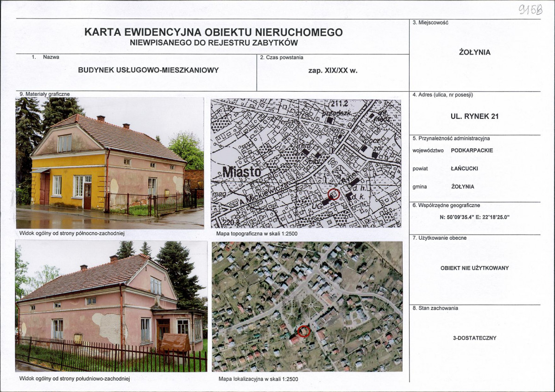
Task: Click the red circle marker on topographic map
Action: click(x=334, y=194)
